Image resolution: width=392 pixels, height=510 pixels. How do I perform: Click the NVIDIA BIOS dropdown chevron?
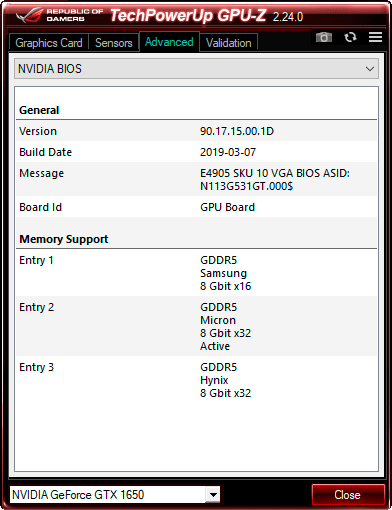pyautogui.click(x=369, y=69)
